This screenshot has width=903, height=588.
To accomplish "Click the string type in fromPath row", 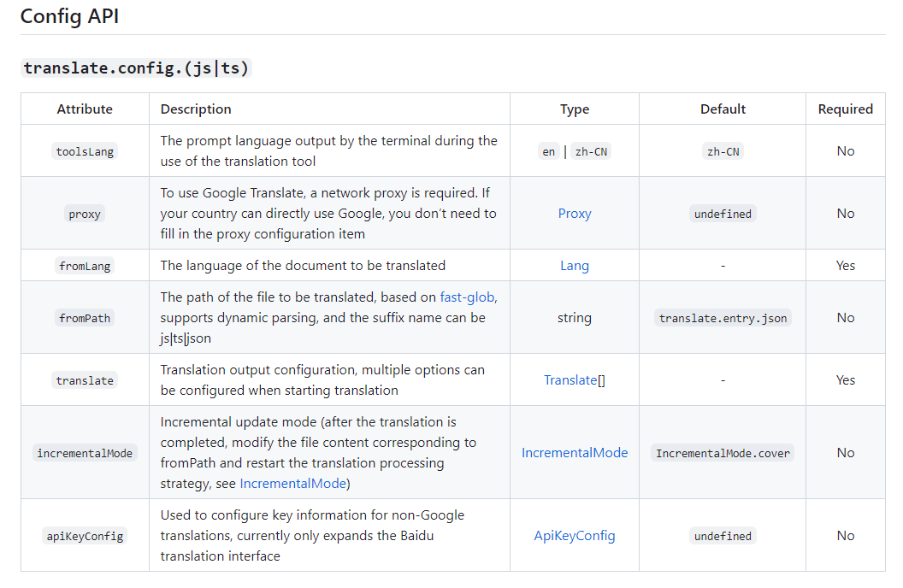I will [574, 318].
